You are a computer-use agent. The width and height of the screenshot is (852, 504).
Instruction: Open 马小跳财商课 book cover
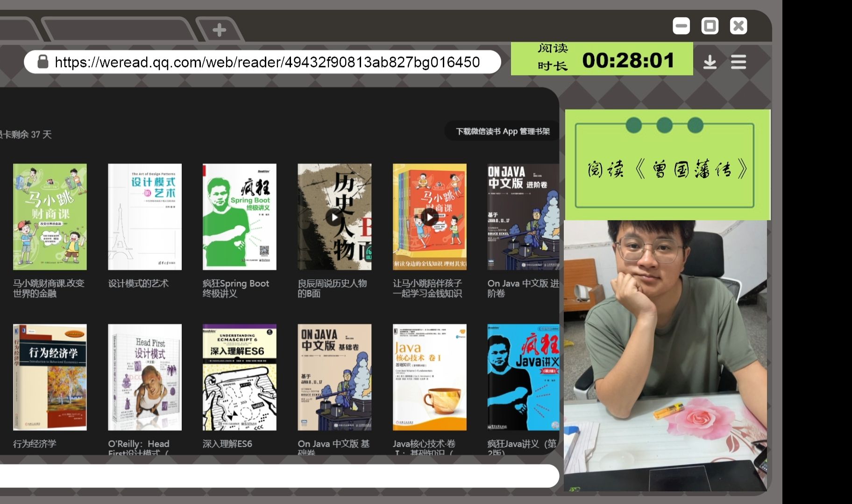50,217
